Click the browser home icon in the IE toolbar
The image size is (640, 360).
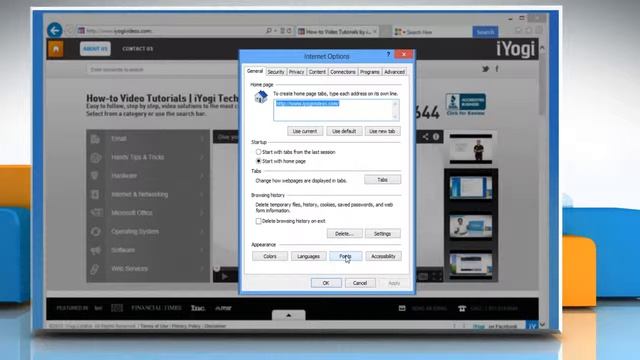[x=518, y=31]
